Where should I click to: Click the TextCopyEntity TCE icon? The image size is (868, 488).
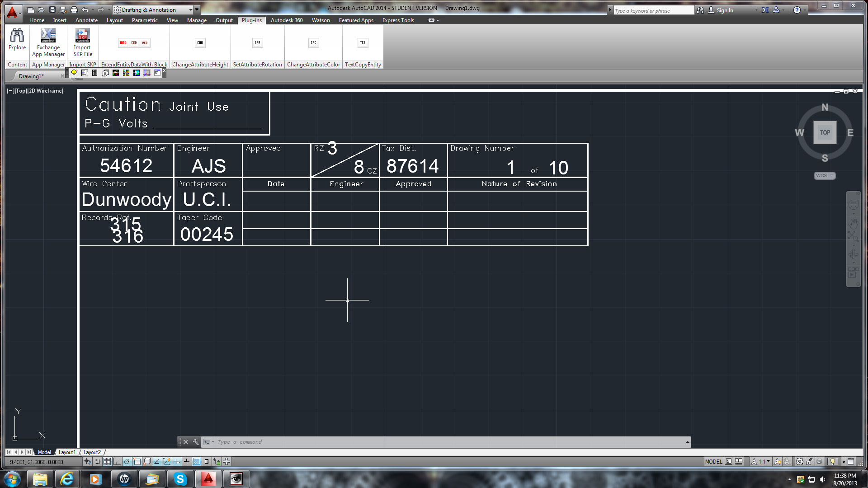pyautogui.click(x=363, y=43)
